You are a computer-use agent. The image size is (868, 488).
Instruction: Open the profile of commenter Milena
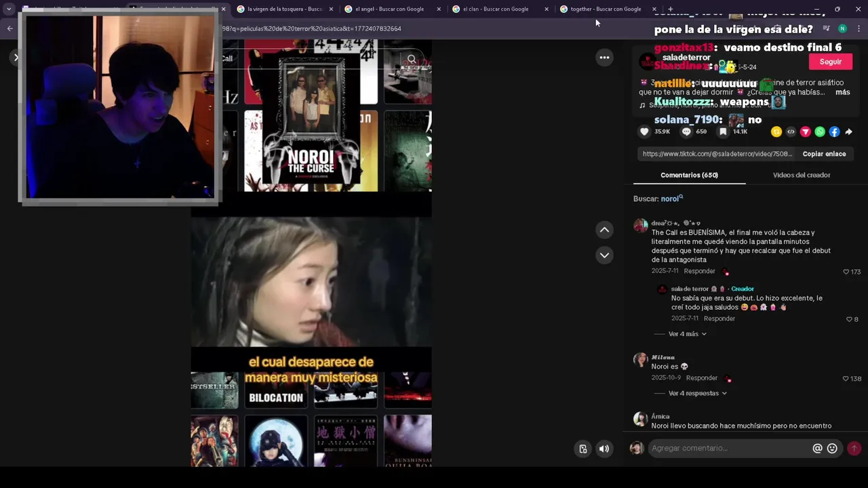(663, 357)
